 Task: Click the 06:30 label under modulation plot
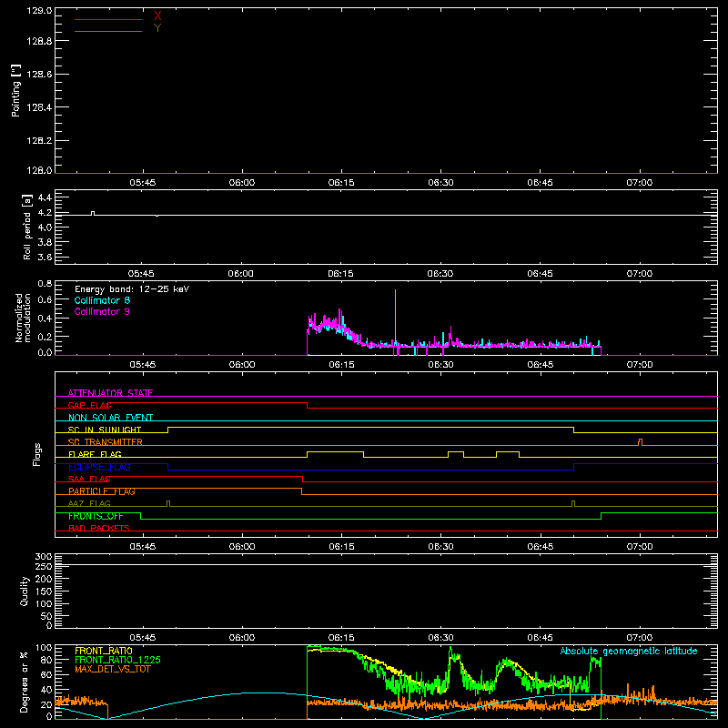440,365
